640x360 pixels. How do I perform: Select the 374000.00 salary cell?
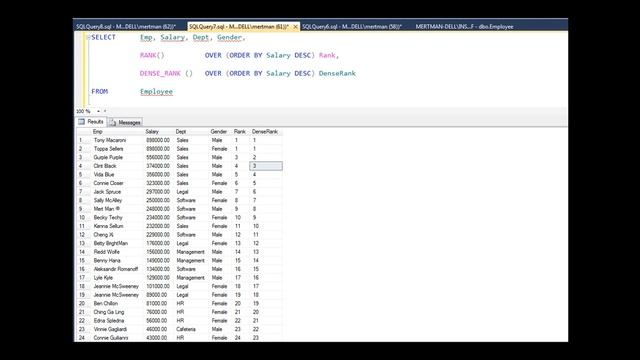[x=159, y=166]
